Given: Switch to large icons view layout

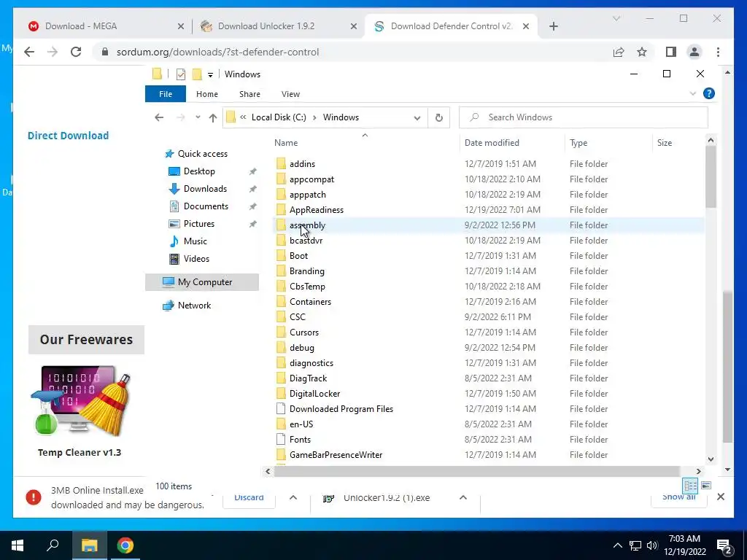Looking at the screenshot, I should [x=706, y=486].
